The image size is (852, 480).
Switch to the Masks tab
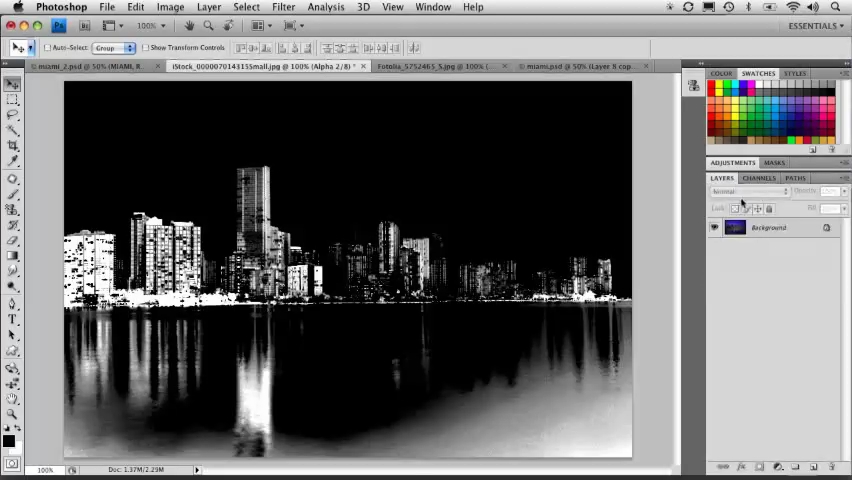774,163
